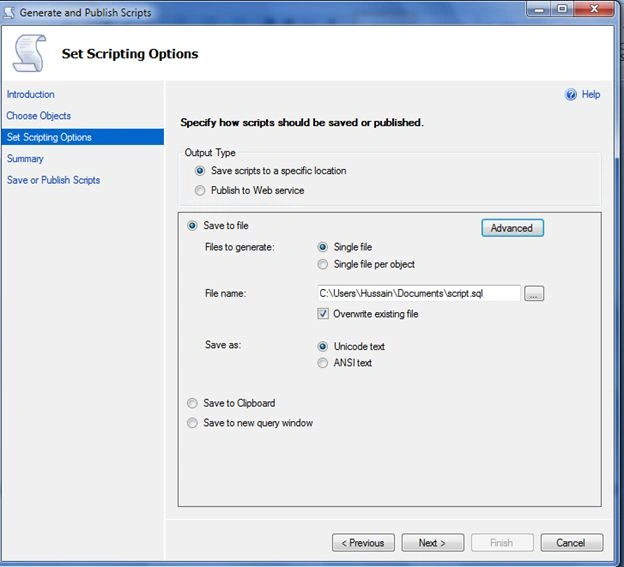Screen dimensions: 624x567
Task: Go to the Choose Objects step
Action: (x=39, y=116)
